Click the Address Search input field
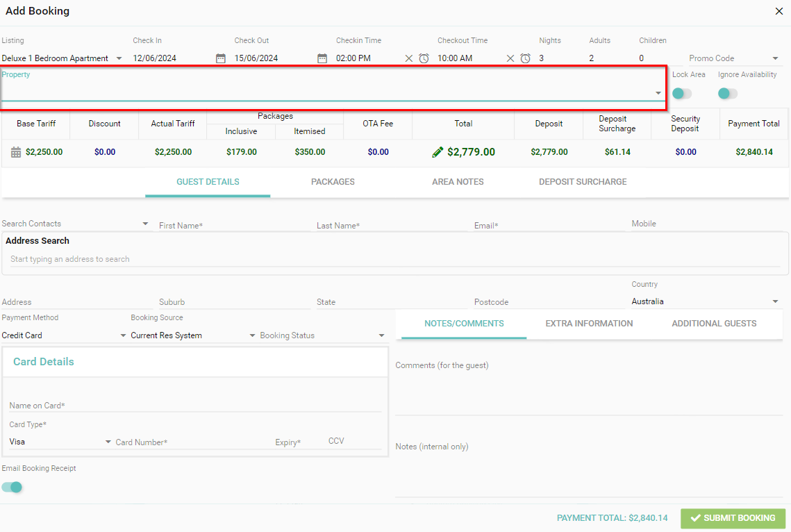Screen dimensions: 791x532 pyautogui.click(x=394, y=259)
